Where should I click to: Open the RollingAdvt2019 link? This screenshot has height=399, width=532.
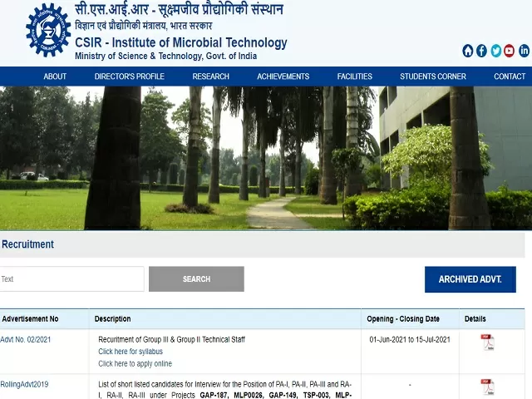24,384
